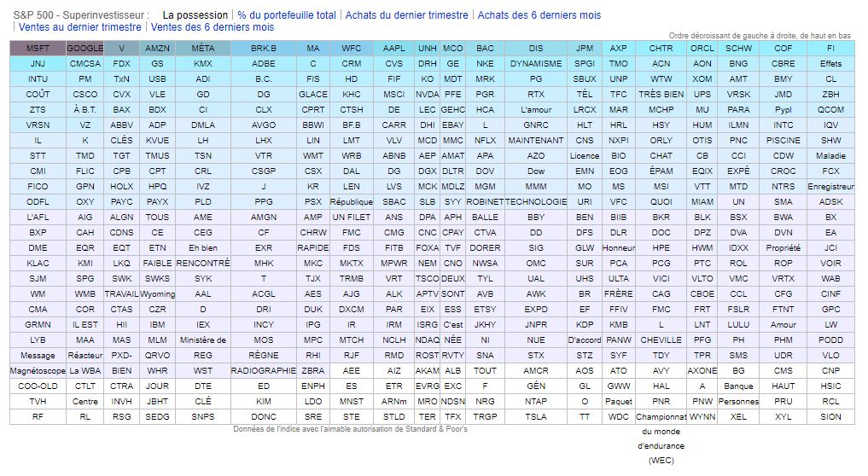Select the PISCINE cell
This screenshot has width=868, height=476.
pyautogui.click(x=783, y=141)
